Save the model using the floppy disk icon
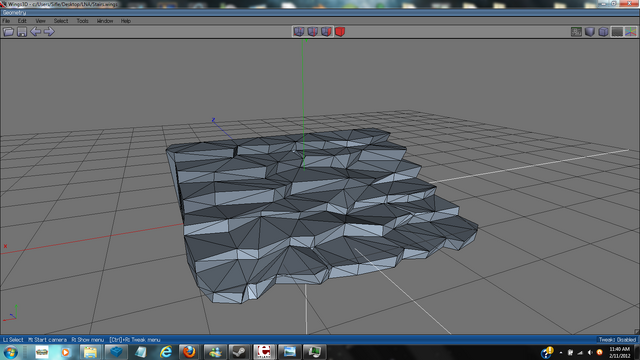Screen dimensions: 640x360 point(22,31)
